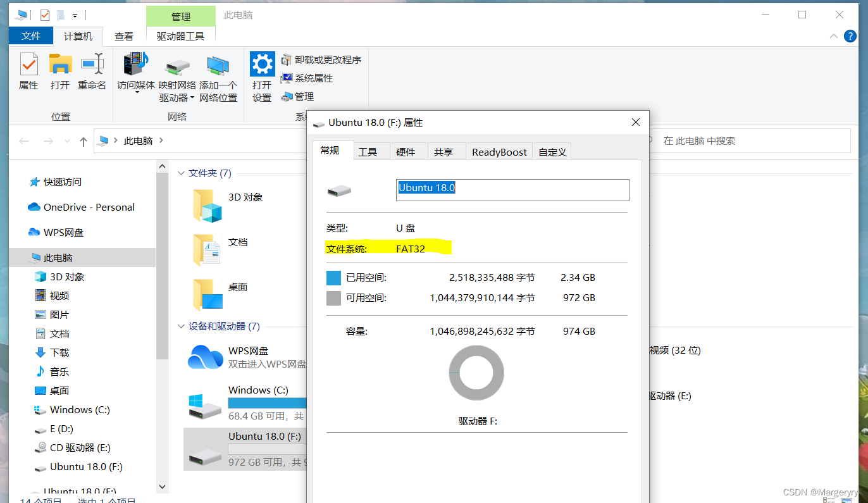The width and height of the screenshot is (868, 503).
Task: Click the Back navigation arrow
Action: point(24,141)
